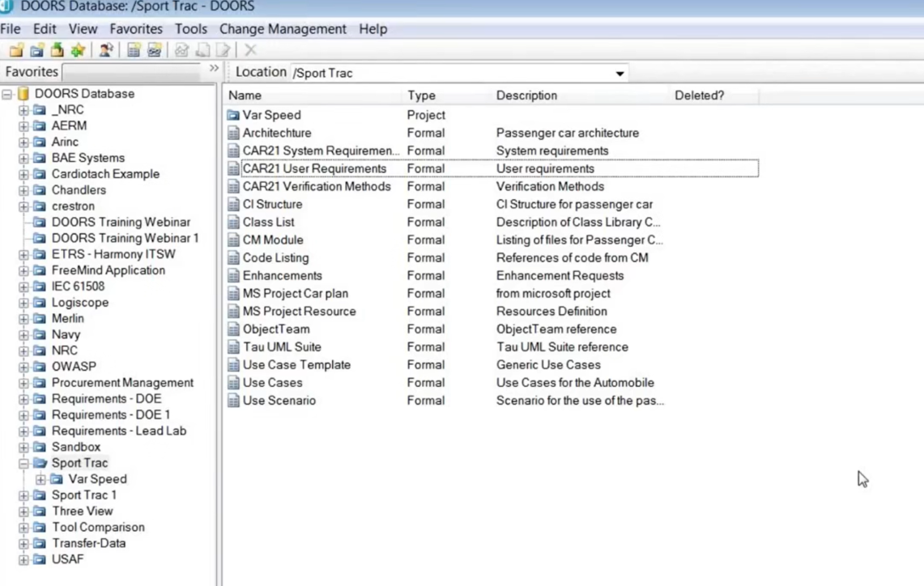Expand the Var Speed tree node

point(40,479)
